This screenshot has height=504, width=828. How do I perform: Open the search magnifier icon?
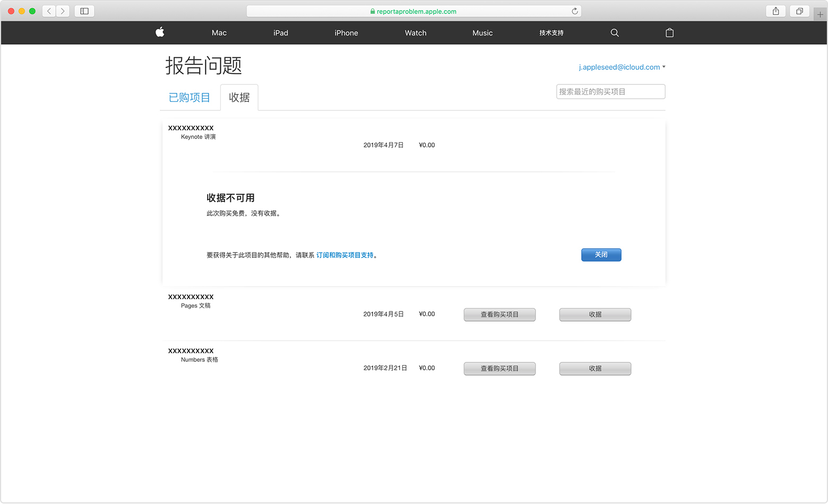coord(615,33)
